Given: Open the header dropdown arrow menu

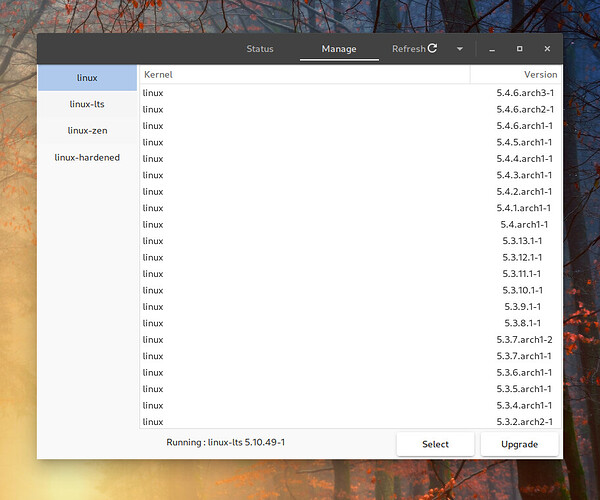Looking at the screenshot, I should pyautogui.click(x=460, y=49).
